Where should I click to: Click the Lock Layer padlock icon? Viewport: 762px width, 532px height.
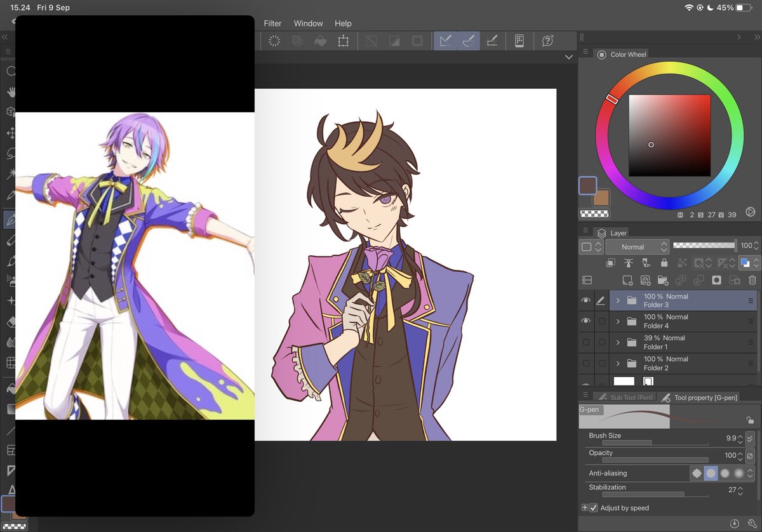click(664, 262)
